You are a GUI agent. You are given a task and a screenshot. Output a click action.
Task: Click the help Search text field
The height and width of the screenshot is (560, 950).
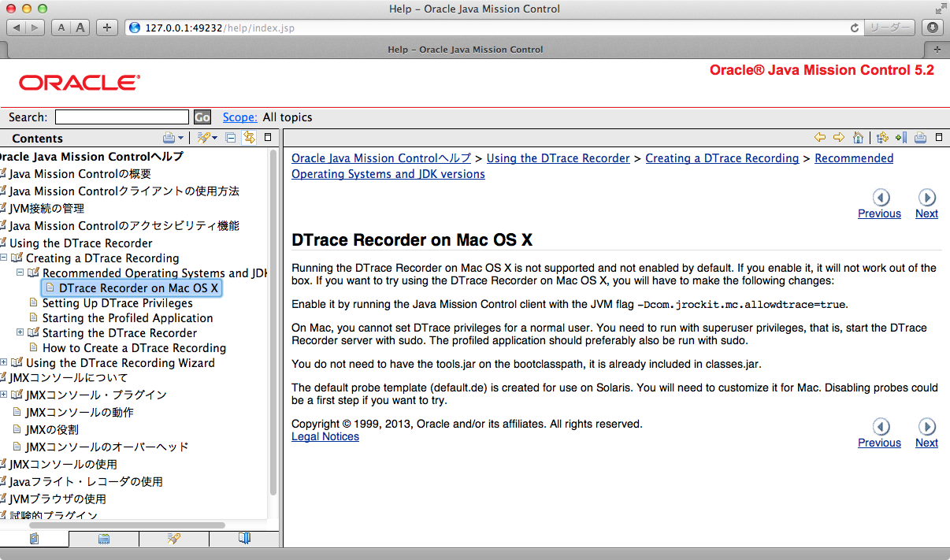coord(122,117)
